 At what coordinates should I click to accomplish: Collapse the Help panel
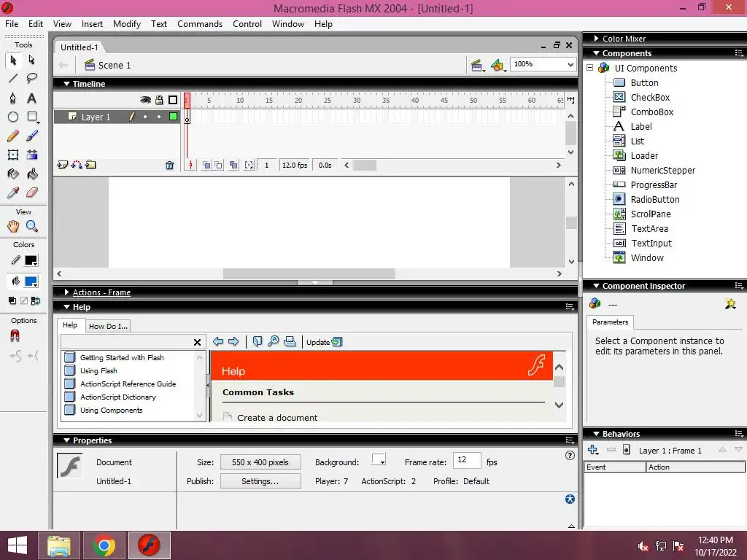66,307
